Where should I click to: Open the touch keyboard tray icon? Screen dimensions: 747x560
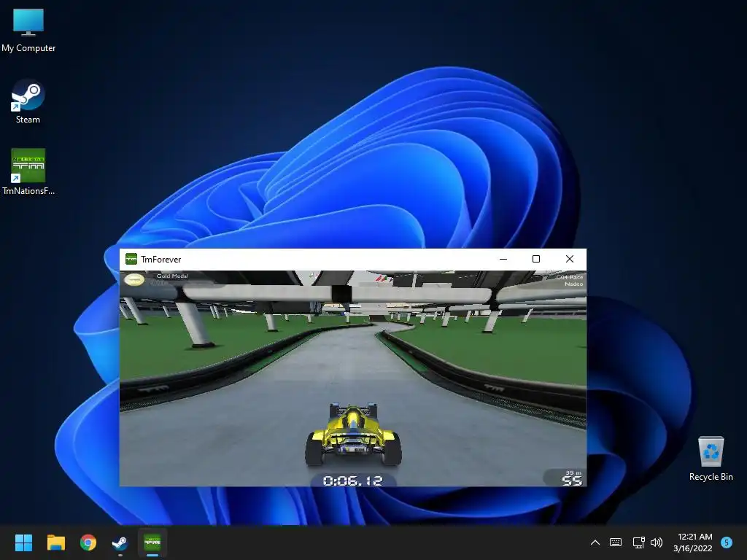[616, 542]
